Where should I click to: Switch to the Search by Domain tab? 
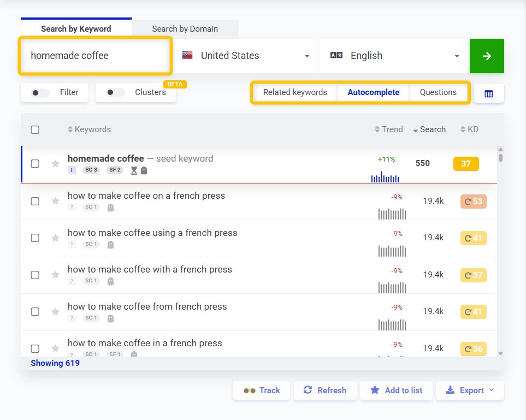coord(185,28)
